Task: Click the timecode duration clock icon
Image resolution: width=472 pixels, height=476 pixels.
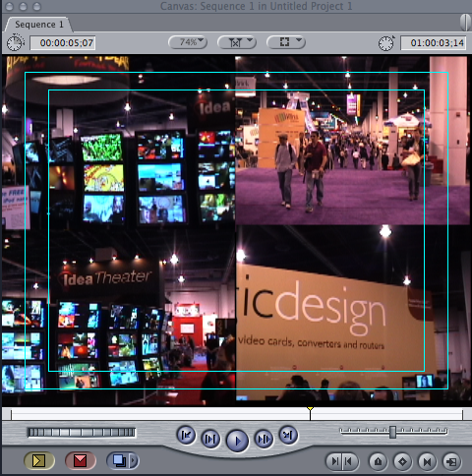Action: (16, 43)
